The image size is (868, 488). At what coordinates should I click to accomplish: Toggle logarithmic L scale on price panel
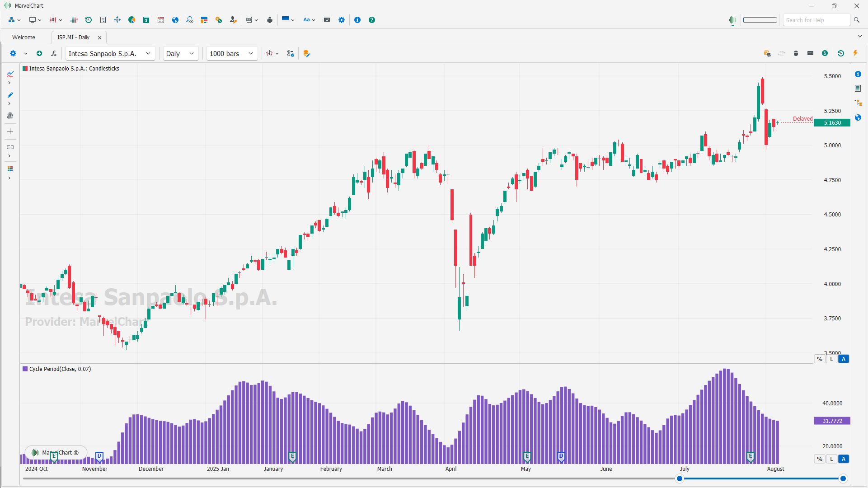(x=831, y=359)
